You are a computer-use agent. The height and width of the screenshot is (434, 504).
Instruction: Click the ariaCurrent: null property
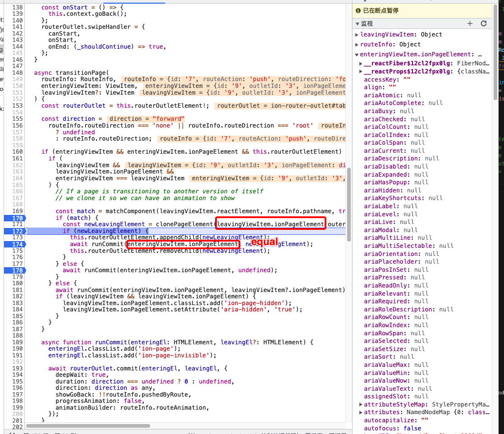394,151
